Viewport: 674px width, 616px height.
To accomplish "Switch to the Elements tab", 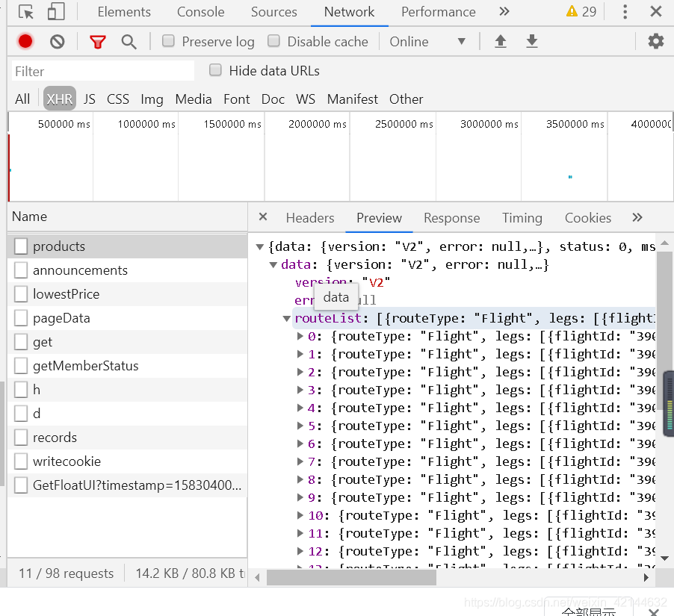I will (124, 12).
